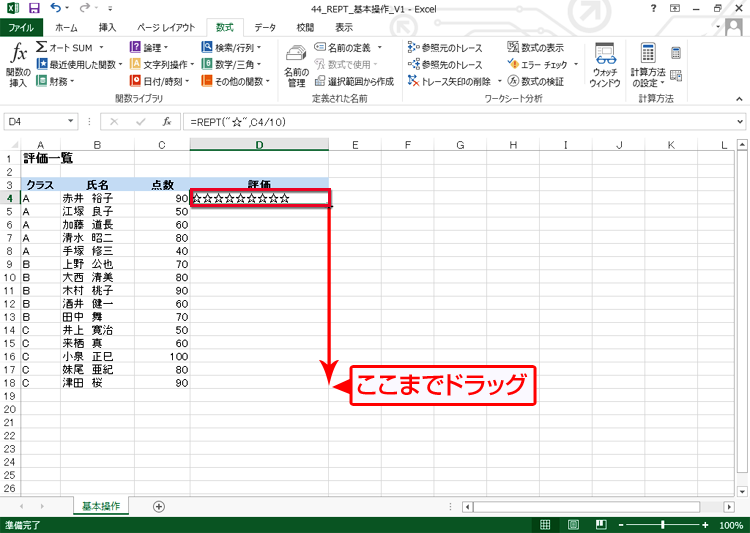This screenshot has width=750, height=533.
Task: Open the Date/Time (日付/時刻) functions list
Action: pos(160,81)
